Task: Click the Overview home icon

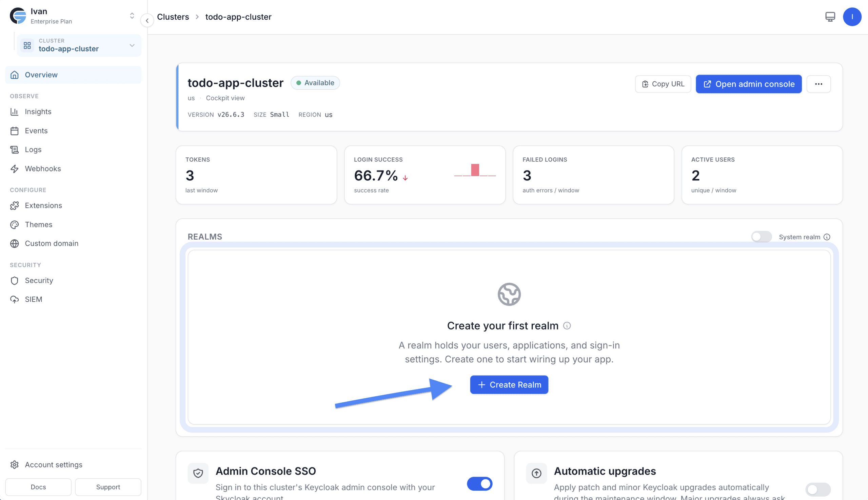Action: pyautogui.click(x=15, y=75)
